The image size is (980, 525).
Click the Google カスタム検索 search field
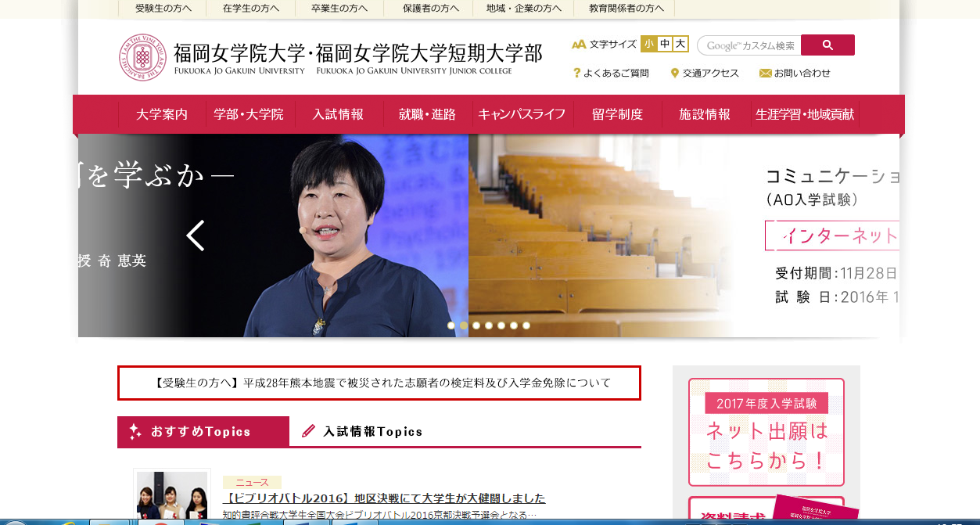[748, 45]
